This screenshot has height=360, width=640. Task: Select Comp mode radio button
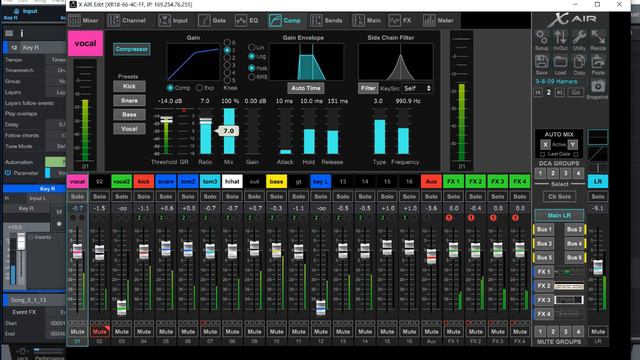pyautogui.click(x=170, y=88)
